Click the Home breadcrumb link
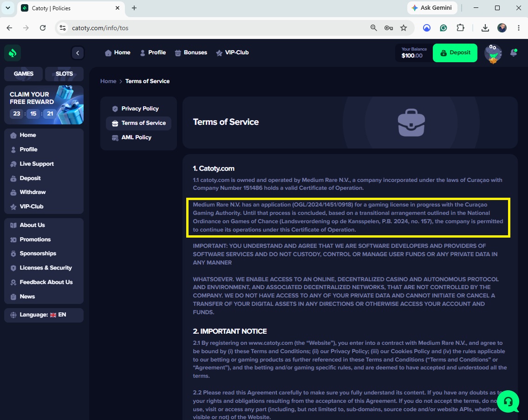 (108, 81)
